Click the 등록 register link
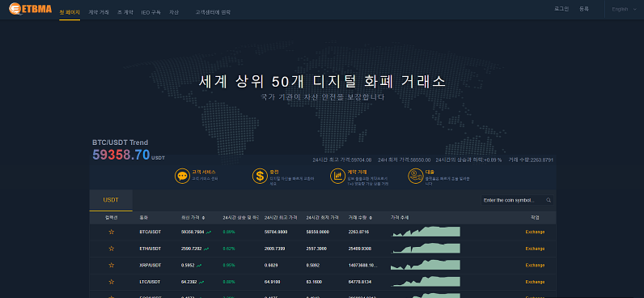 tap(584, 9)
